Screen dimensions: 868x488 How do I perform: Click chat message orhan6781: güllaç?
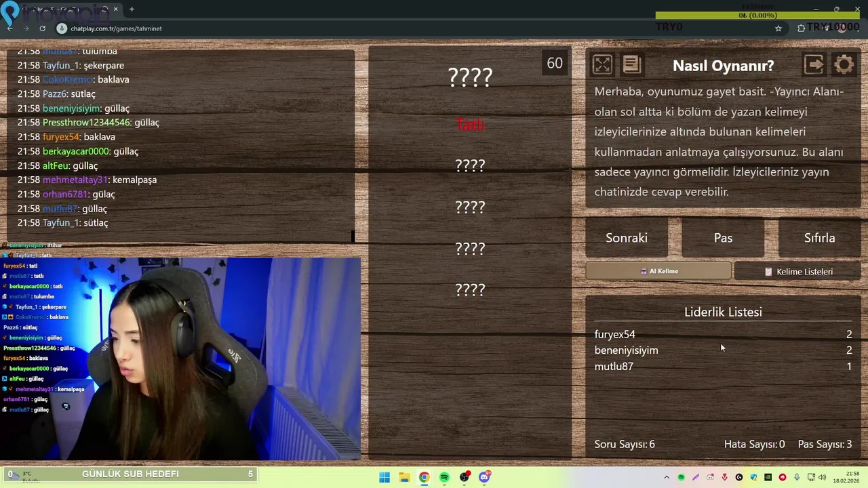point(66,194)
